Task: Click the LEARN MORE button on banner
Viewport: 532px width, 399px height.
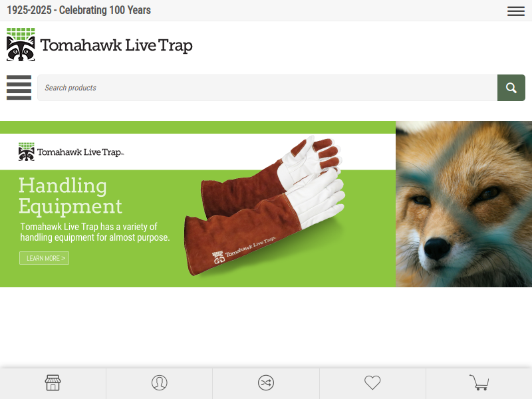Action: (x=44, y=258)
